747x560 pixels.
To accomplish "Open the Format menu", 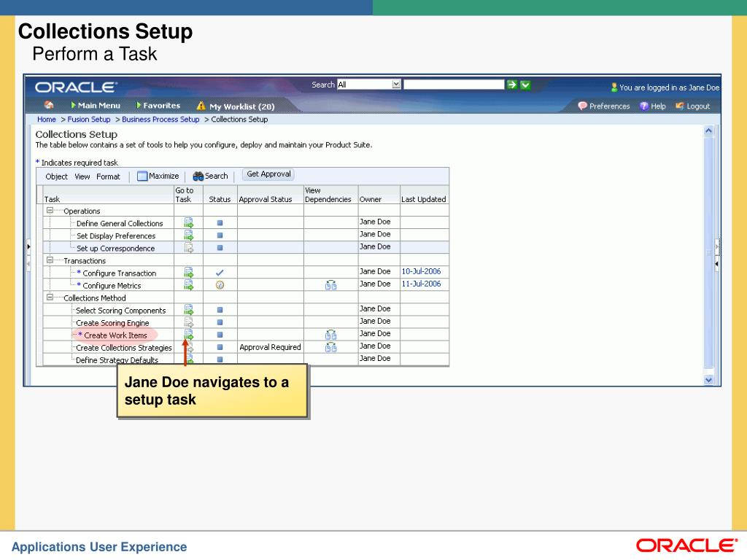I will pos(108,176).
